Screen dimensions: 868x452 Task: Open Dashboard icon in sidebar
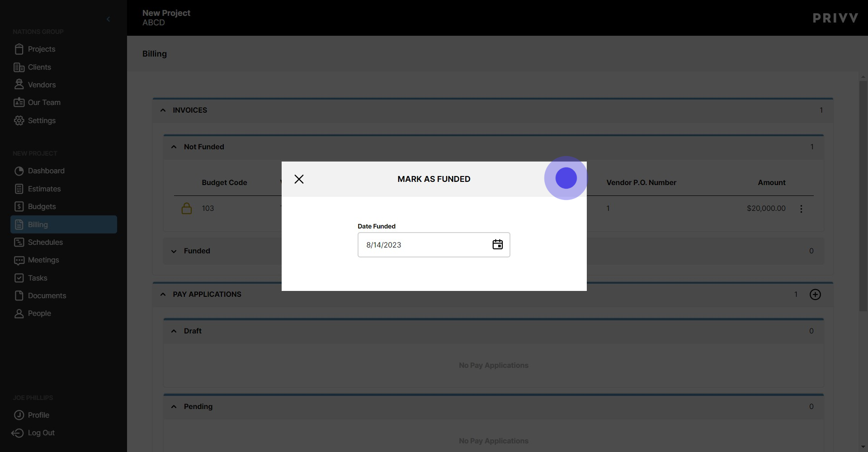[19, 171]
